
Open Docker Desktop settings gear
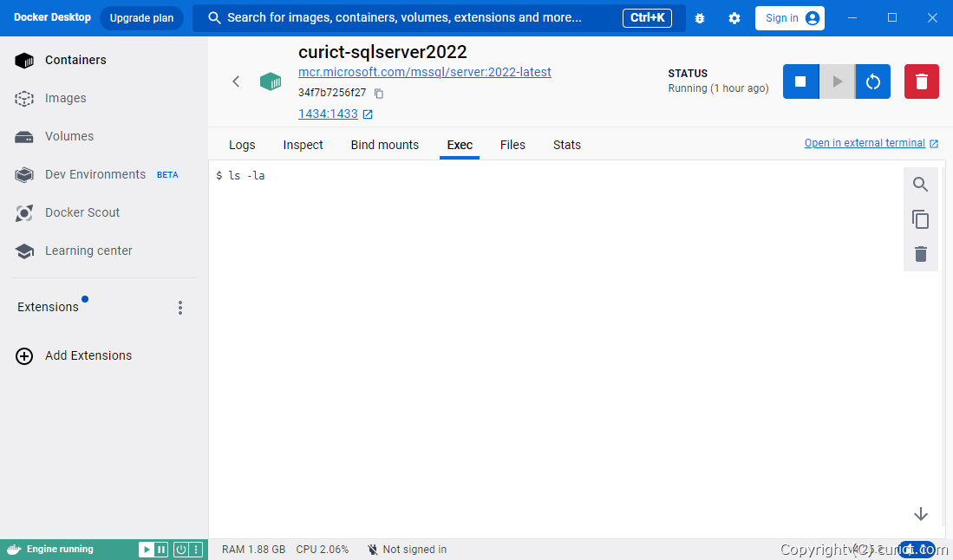734,18
